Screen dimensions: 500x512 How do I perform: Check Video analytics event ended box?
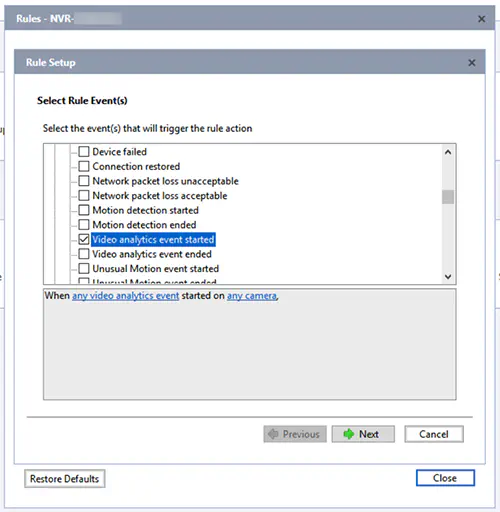84,254
